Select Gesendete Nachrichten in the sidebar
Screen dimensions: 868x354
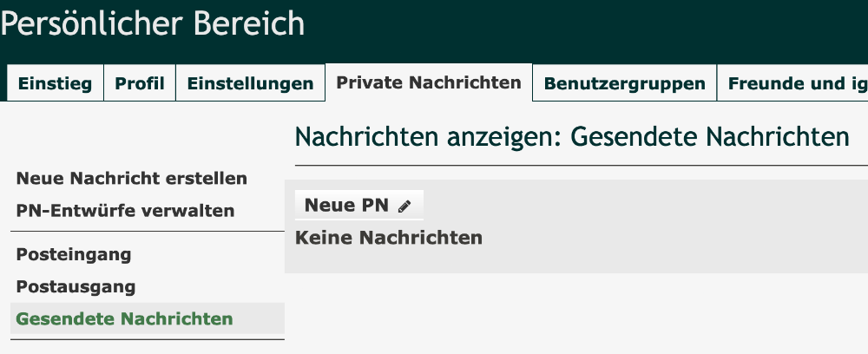pos(125,318)
